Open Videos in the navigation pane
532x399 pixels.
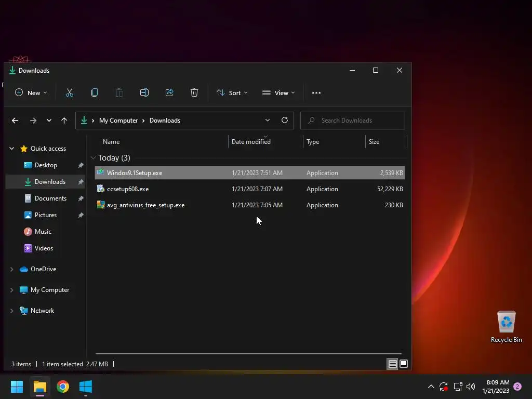tap(44, 248)
